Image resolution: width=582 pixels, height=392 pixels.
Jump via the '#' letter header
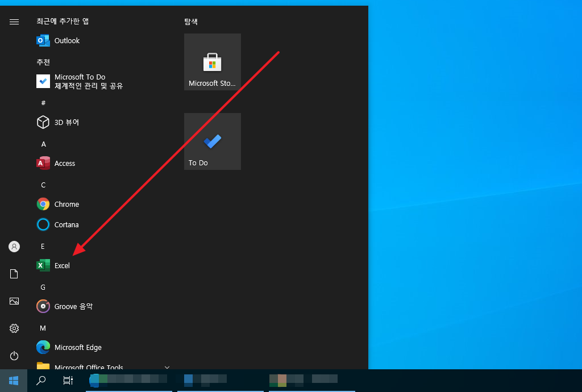tap(43, 103)
